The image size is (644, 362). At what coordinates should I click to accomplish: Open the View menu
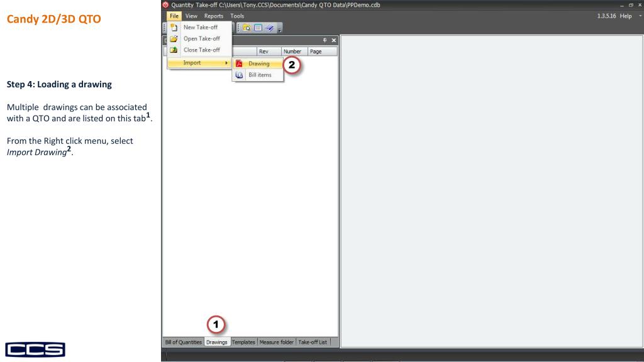pyautogui.click(x=191, y=16)
